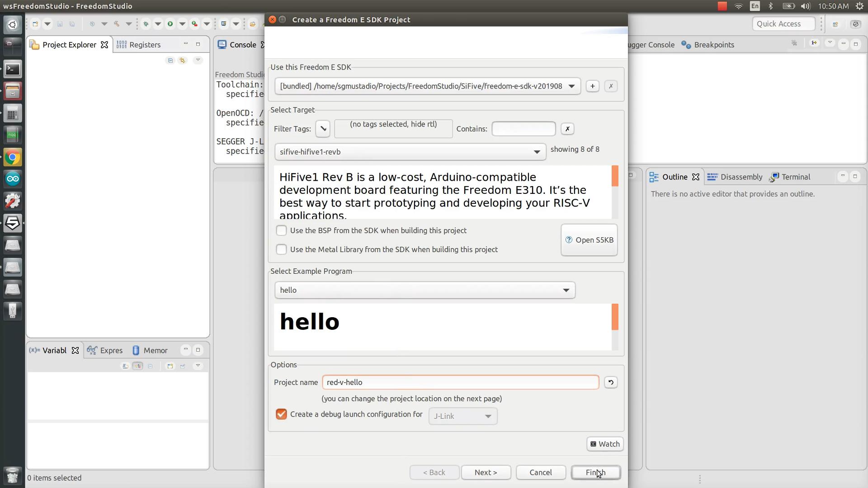This screenshot has height=488, width=868.
Task: Switch to the Disassembly tab
Action: 740,177
